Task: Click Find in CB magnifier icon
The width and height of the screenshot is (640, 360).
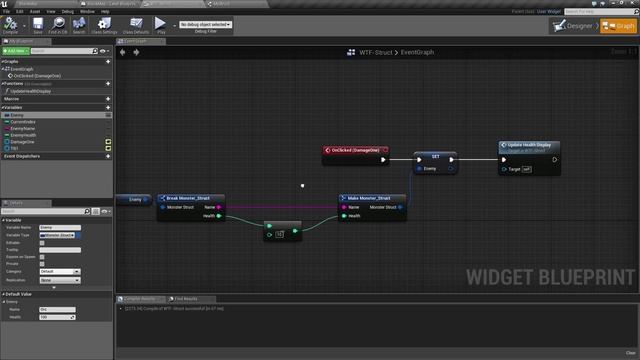Action: tap(58, 25)
